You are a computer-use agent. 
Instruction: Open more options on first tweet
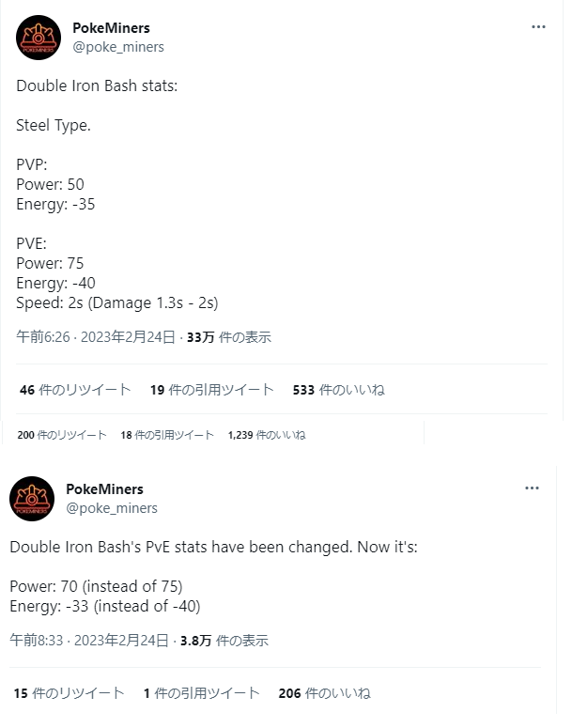click(538, 27)
